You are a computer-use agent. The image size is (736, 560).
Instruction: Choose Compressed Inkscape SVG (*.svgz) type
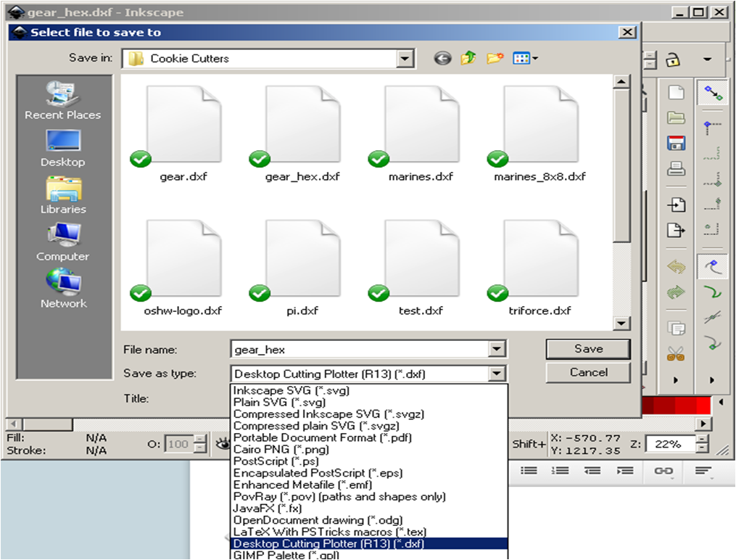[x=369, y=414]
